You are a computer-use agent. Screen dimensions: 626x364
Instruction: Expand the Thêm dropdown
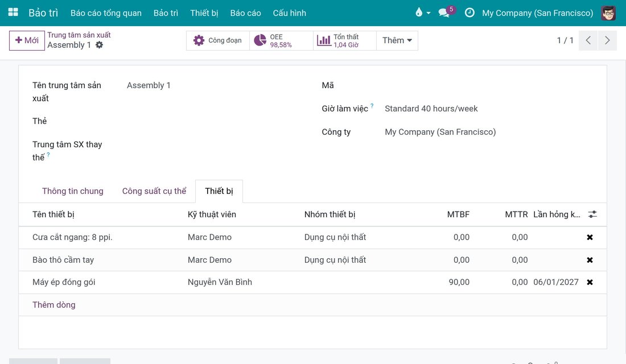click(x=397, y=40)
